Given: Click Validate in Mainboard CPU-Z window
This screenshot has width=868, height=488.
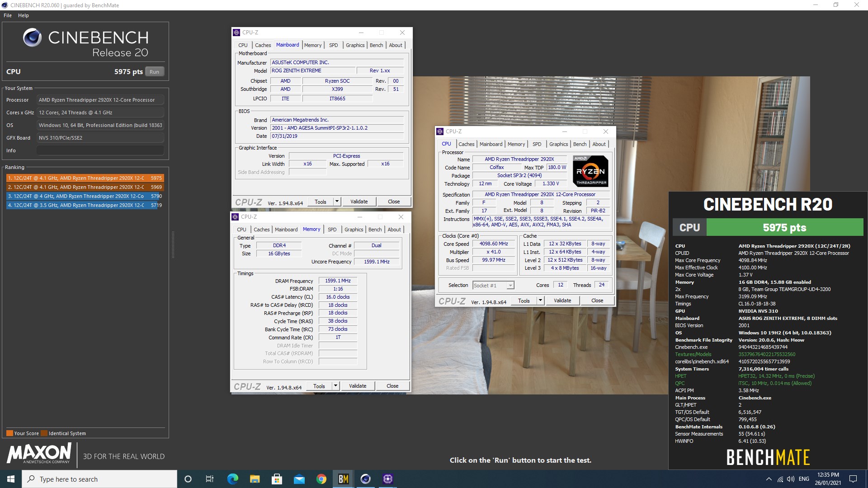Looking at the screenshot, I should pos(359,202).
